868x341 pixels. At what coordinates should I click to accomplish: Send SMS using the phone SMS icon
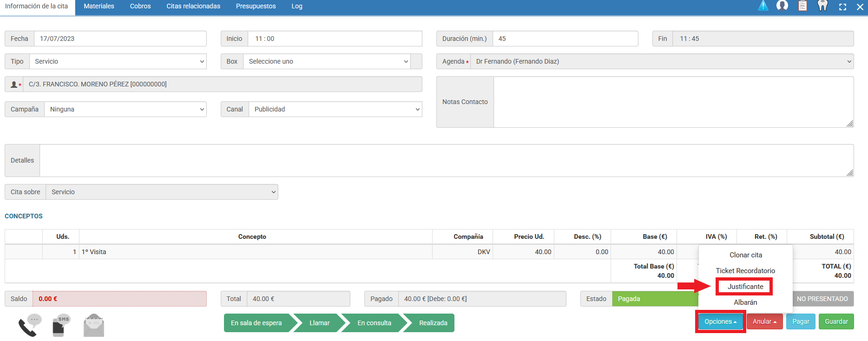pyautogui.click(x=60, y=325)
